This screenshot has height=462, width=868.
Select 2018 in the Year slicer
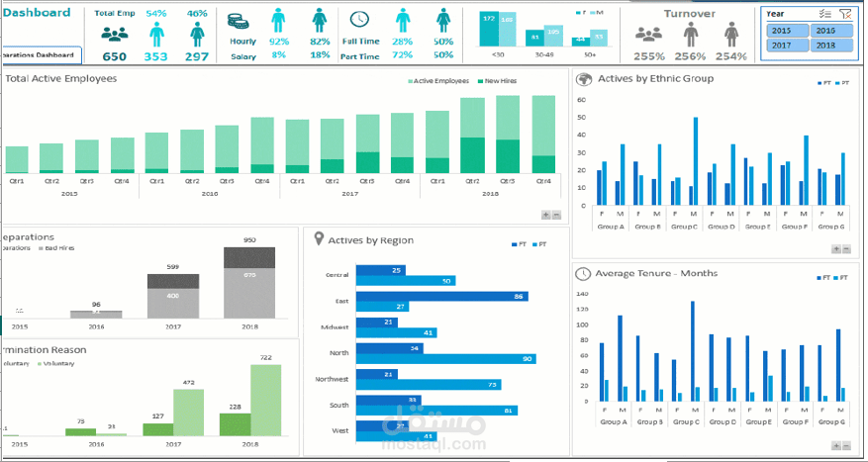click(831, 46)
